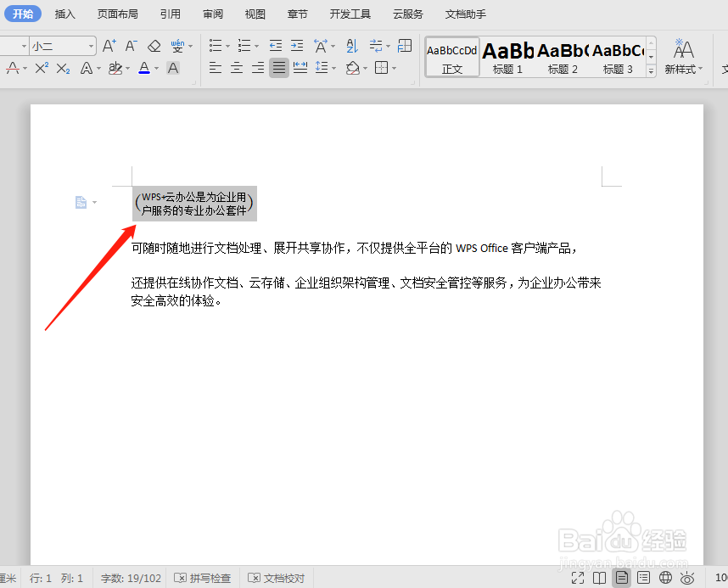Open the font size dropdown
Image resolution: width=728 pixels, height=588 pixels.
(91, 44)
